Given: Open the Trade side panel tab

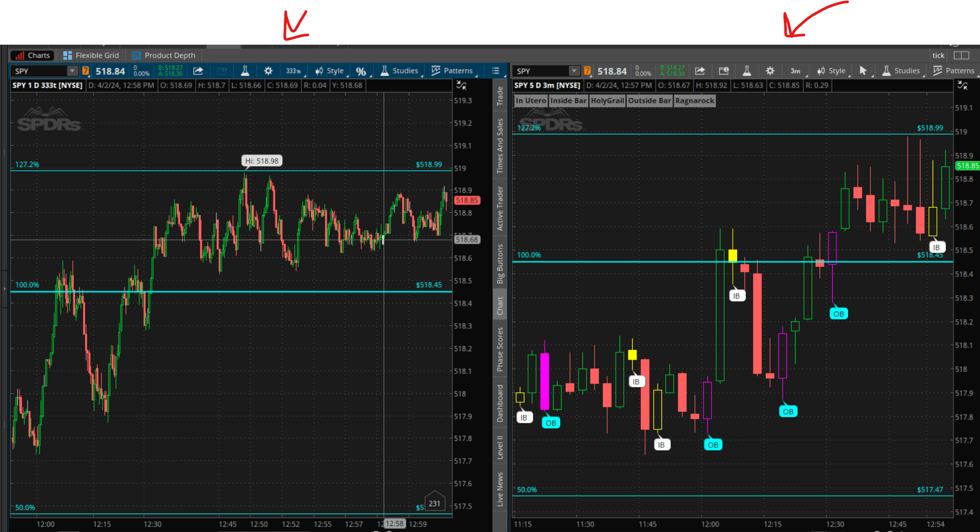Looking at the screenshot, I should tap(500, 96).
